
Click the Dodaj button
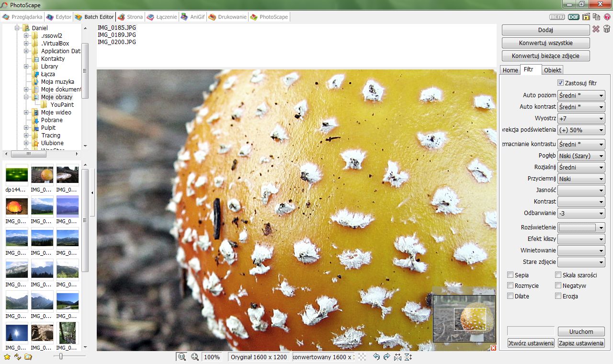545,30
